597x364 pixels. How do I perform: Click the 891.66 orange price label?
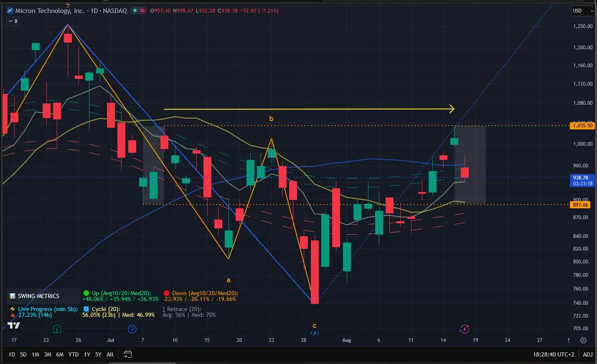click(581, 205)
